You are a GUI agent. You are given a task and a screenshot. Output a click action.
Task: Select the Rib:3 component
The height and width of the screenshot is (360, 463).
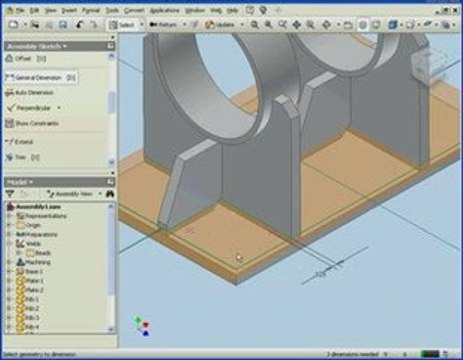pyautogui.click(x=28, y=318)
